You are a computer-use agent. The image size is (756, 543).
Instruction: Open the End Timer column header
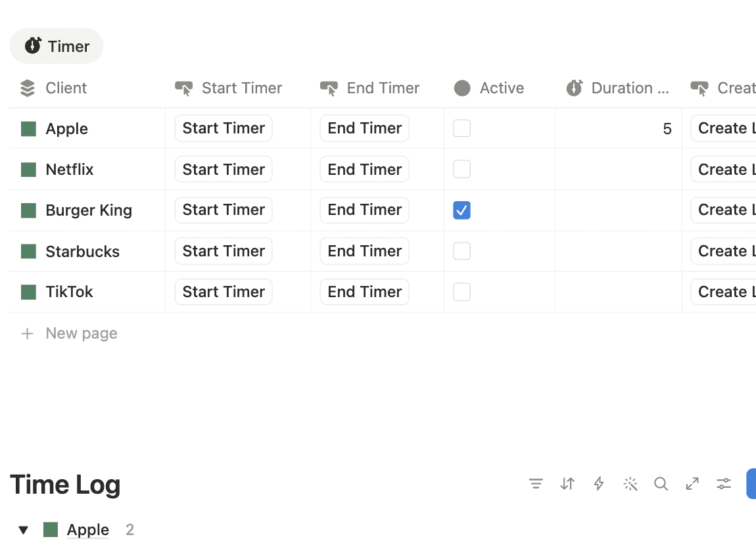click(x=377, y=88)
